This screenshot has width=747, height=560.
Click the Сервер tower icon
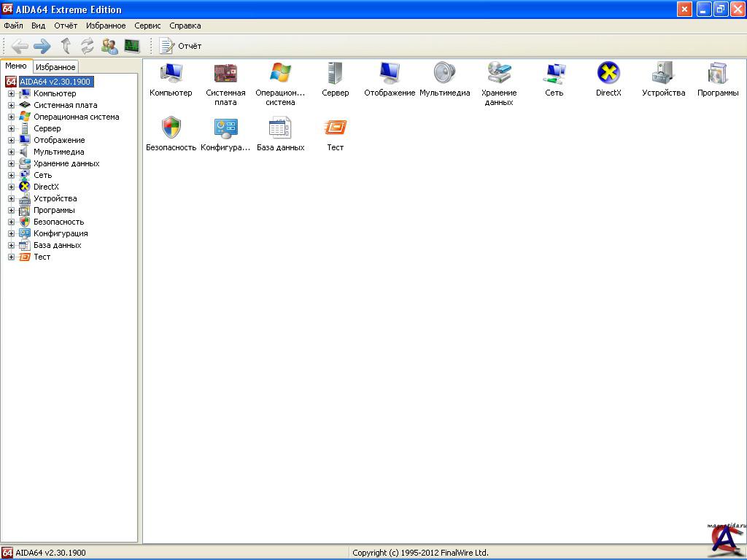pos(335,74)
